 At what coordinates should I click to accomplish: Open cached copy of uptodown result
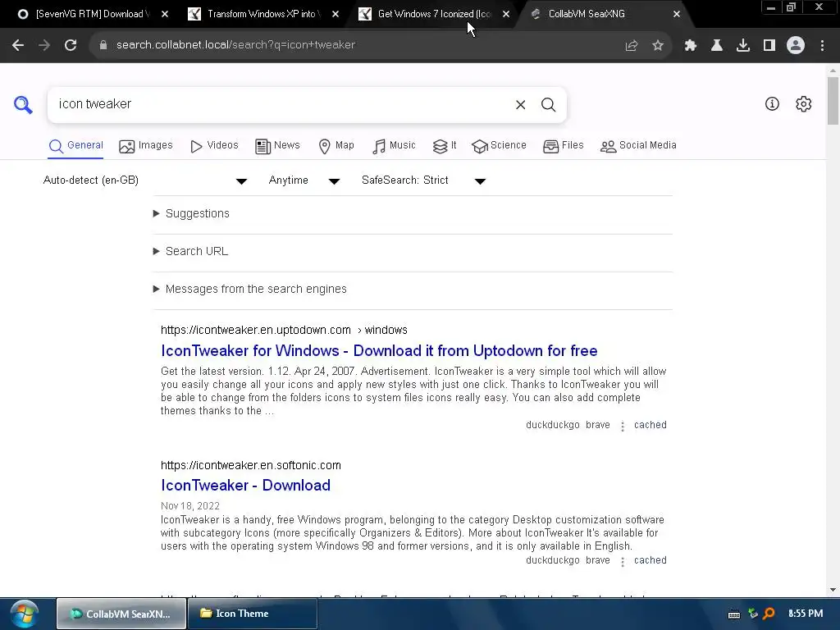651,426
